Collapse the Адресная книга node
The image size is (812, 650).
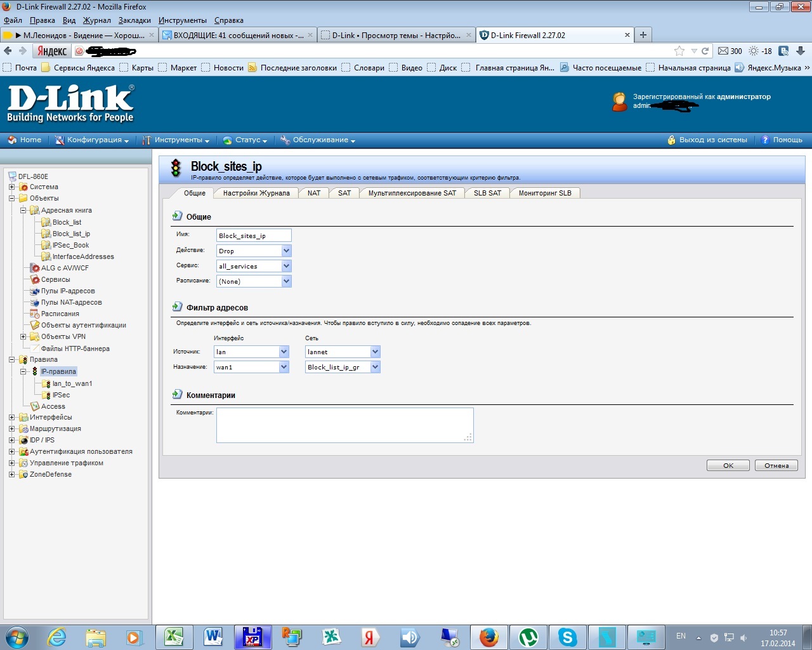23,210
